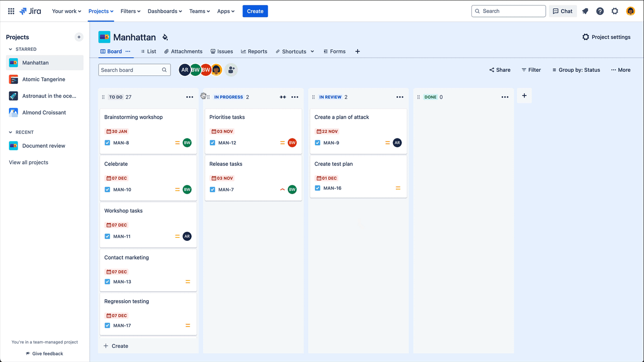The height and width of the screenshot is (362, 644).
Task: Open the Done column more menu
Action: [x=505, y=97]
